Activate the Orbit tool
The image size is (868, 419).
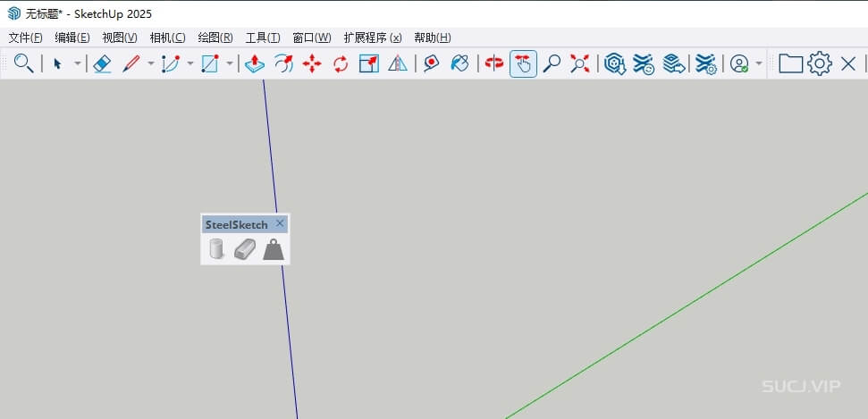[493, 63]
